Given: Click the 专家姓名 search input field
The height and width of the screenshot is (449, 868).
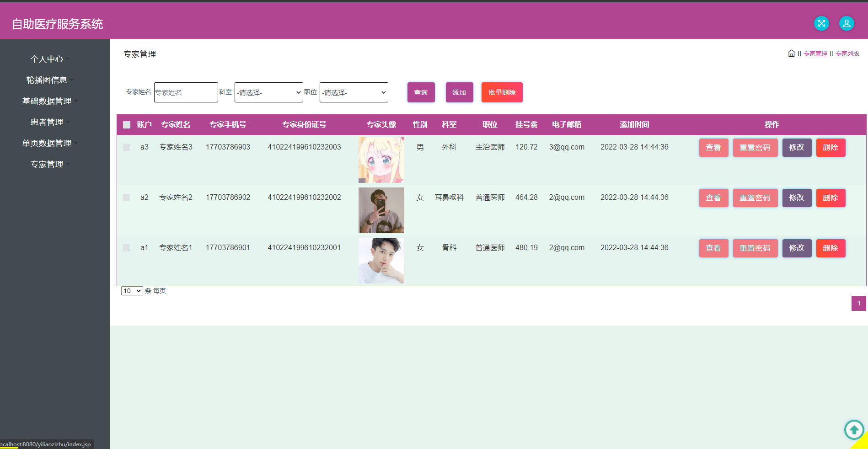Looking at the screenshot, I should [x=186, y=92].
